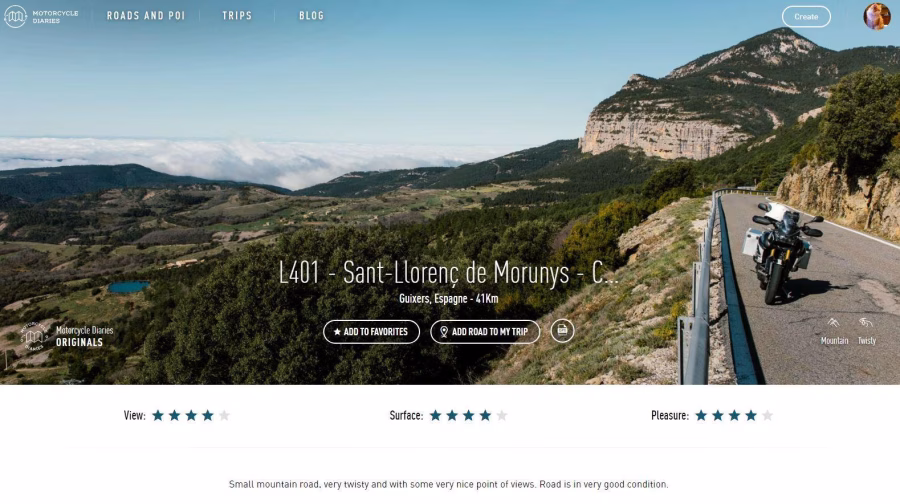Add this road to favorites

point(371,332)
